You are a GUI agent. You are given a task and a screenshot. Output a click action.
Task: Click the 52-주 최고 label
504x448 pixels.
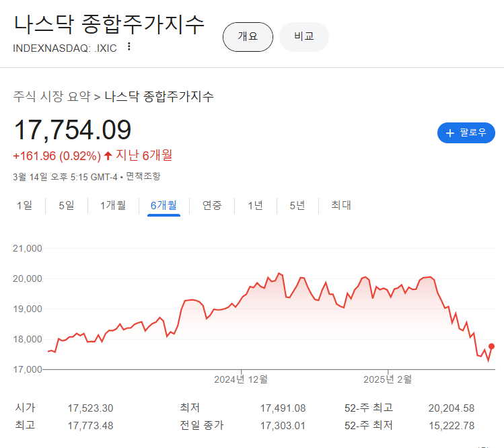click(x=369, y=408)
